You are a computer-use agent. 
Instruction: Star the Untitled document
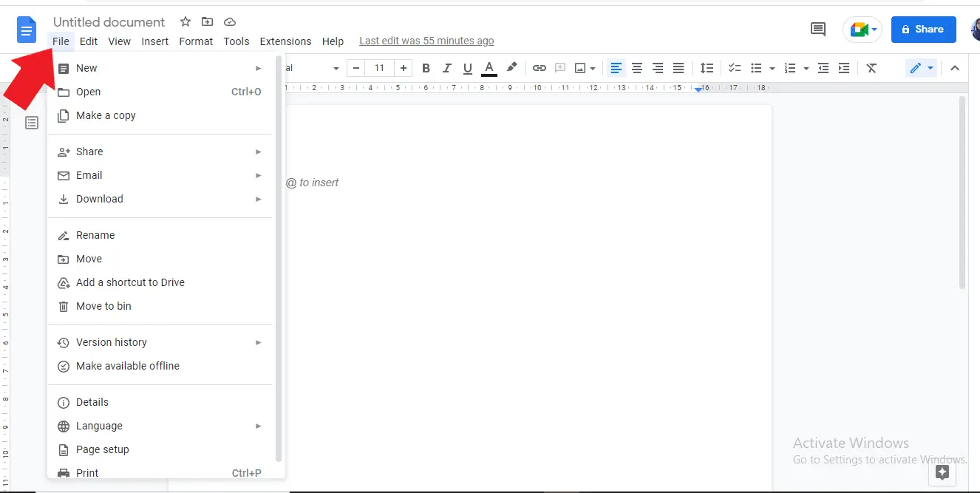pos(185,21)
